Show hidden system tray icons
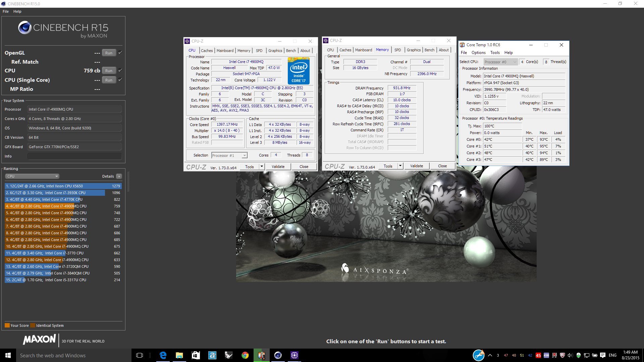 pyautogui.click(x=490, y=355)
